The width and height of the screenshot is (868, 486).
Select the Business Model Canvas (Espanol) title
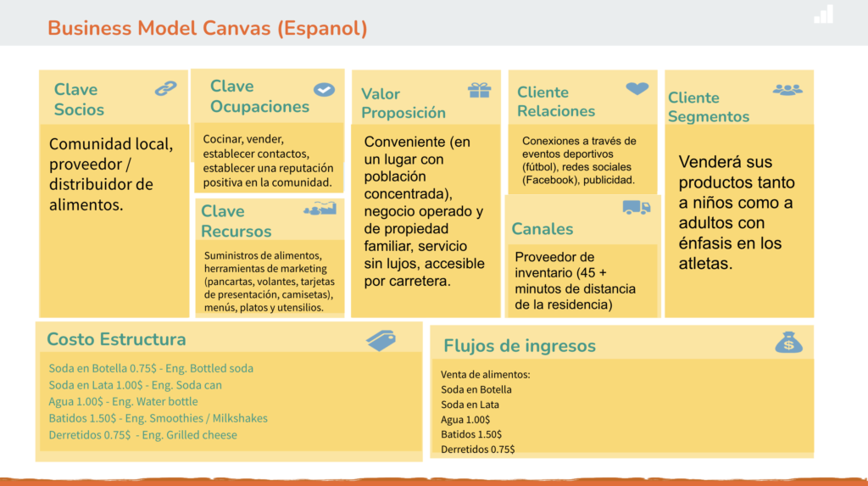pyautogui.click(x=208, y=28)
